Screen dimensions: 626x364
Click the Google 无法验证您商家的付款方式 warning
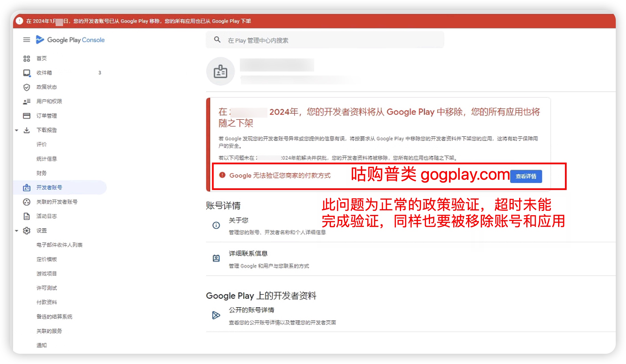(280, 175)
